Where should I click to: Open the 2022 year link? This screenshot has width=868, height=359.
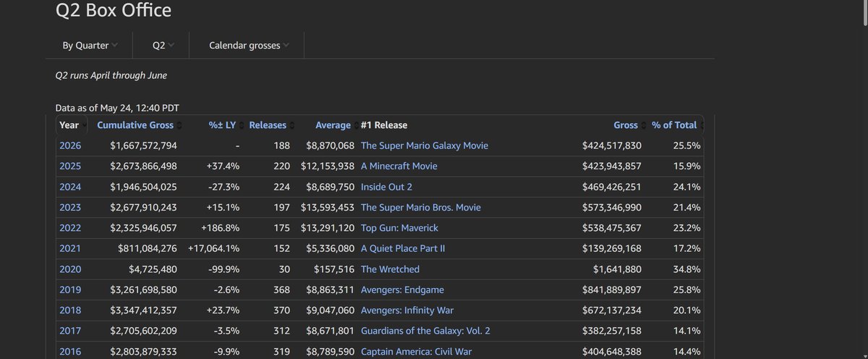tap(70, 228)
